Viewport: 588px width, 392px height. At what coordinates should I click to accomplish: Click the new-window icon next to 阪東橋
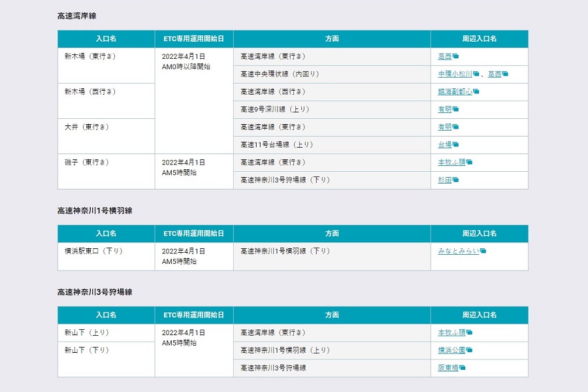click(x=463, y=367)
